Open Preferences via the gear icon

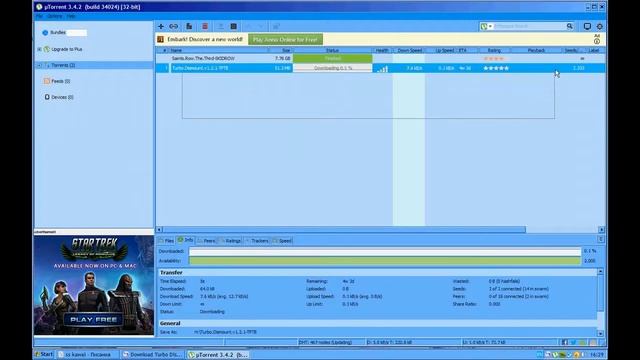pos(600,26)
